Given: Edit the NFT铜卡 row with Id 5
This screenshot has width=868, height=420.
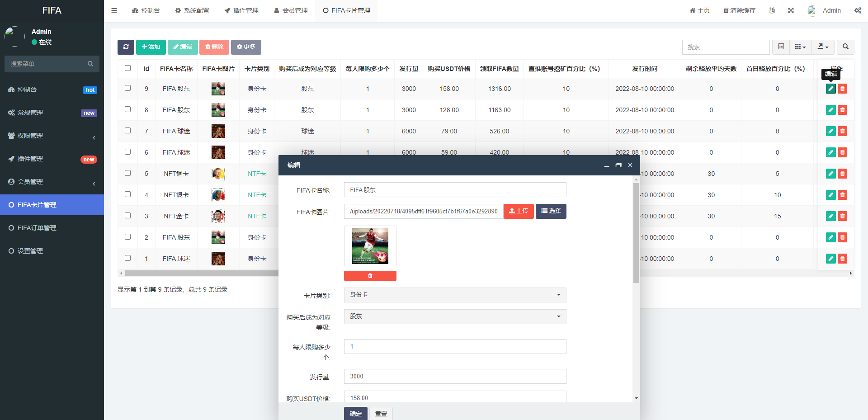Looking at the screenshot, I should pyautogui.click(x=831, y=174).
